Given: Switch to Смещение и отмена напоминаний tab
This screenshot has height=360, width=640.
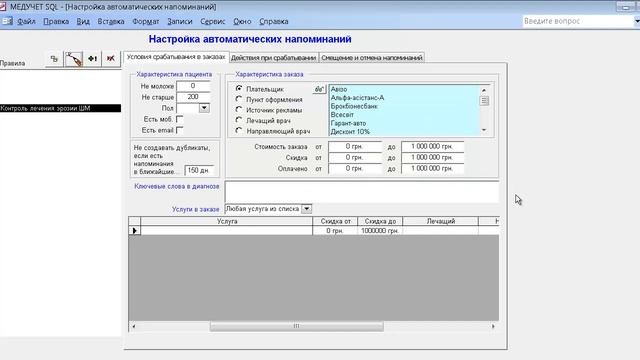Looking at the screenshot, I should tap(371, 58).
